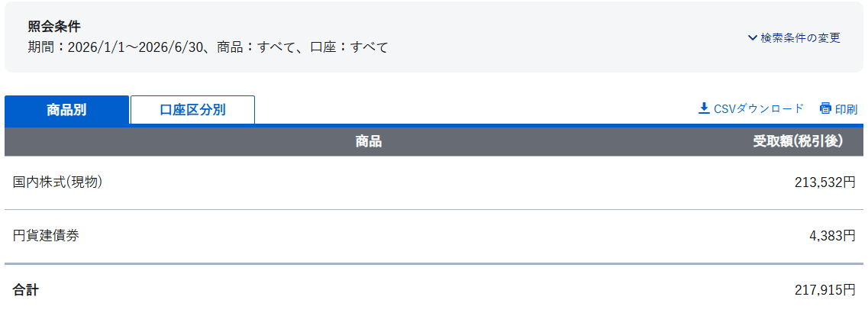868x313 pixels.
Task: Click the 合計 total row label
Action: [x=25, y=290]
